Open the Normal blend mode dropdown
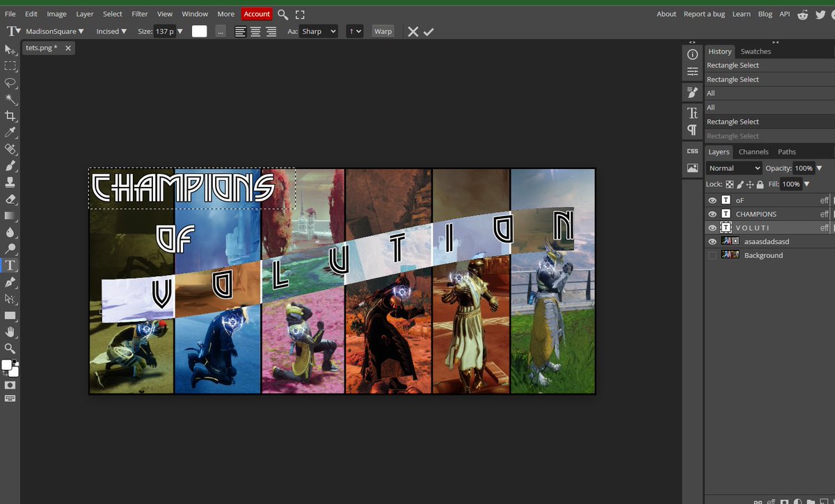Image resolution: width=835 pixels, height=504 pixels. point(734,168)
